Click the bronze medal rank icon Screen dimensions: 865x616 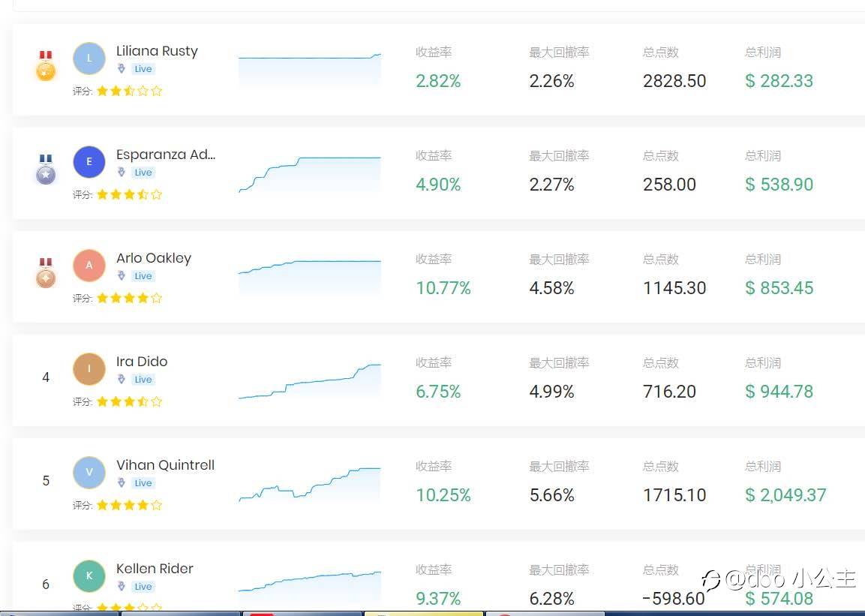46,272
